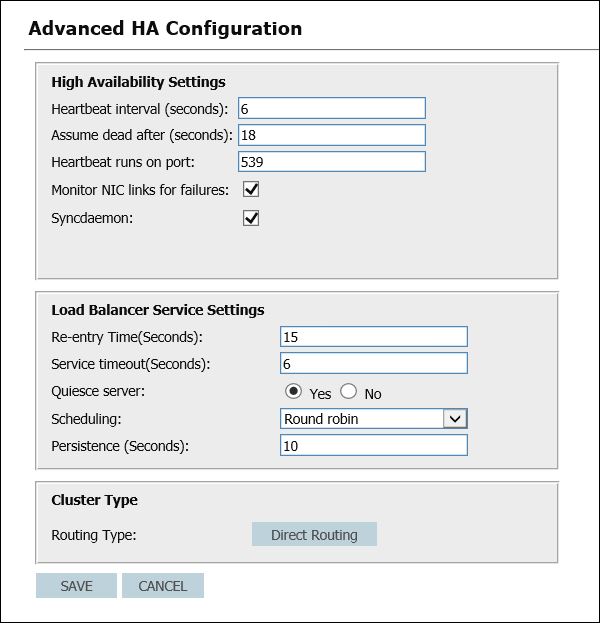This screenshot has width=600, height=623.
Task: Click the Load Balancer Service Settings heading
Action: point(158,310)
